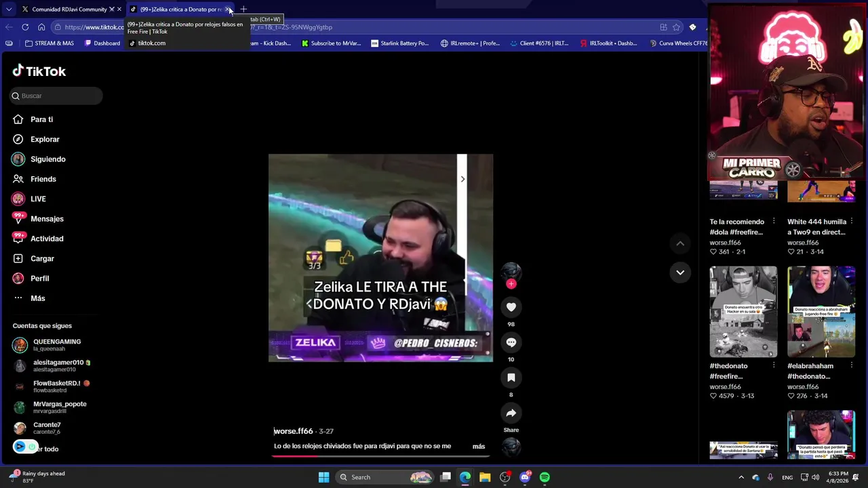The width and height of the screenshot is (868, 488).
Task: Go to browser home page
Action: pos(41,27)
